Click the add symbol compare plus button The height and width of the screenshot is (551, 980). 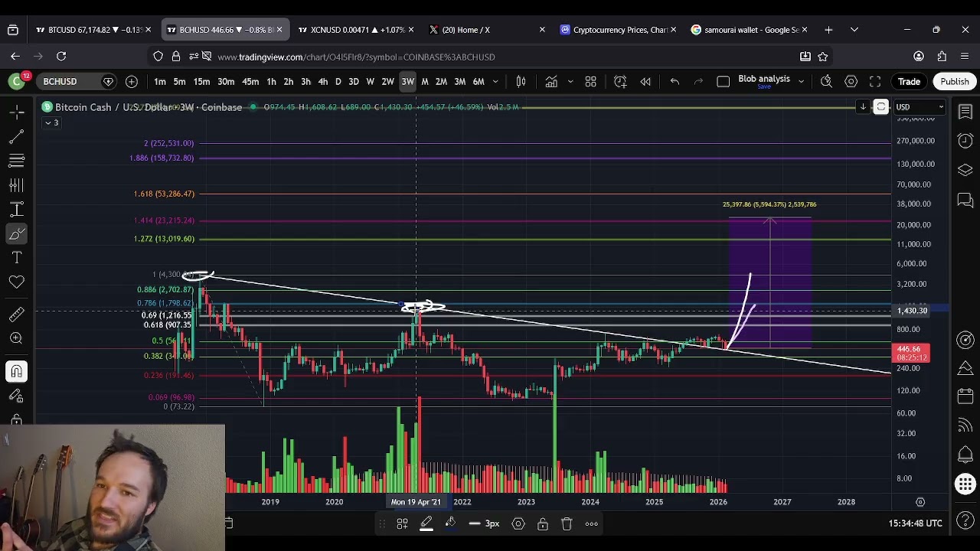click(x=132, y=81)
